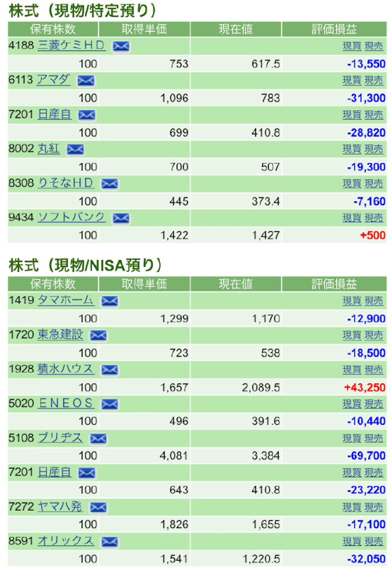Click 現買 for ブリヂス
Viewport: 392px width, 568px height.
(352, 439)
